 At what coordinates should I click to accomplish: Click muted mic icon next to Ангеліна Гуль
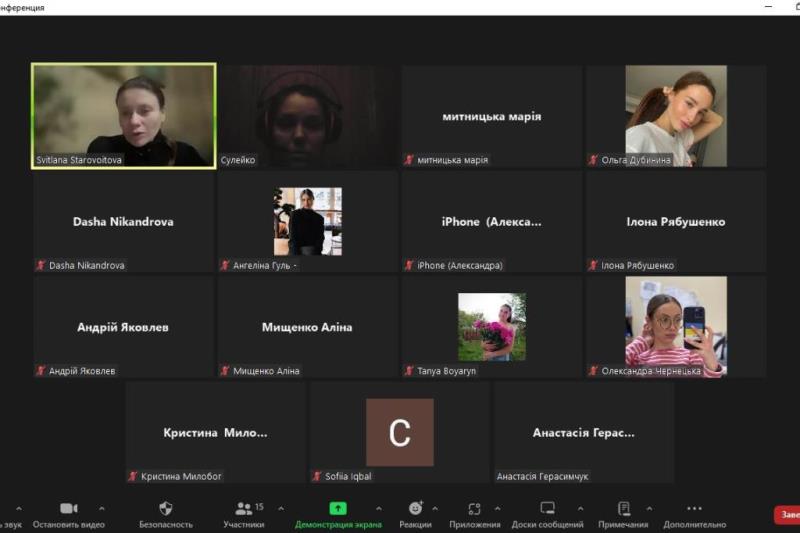click(225, 265)
